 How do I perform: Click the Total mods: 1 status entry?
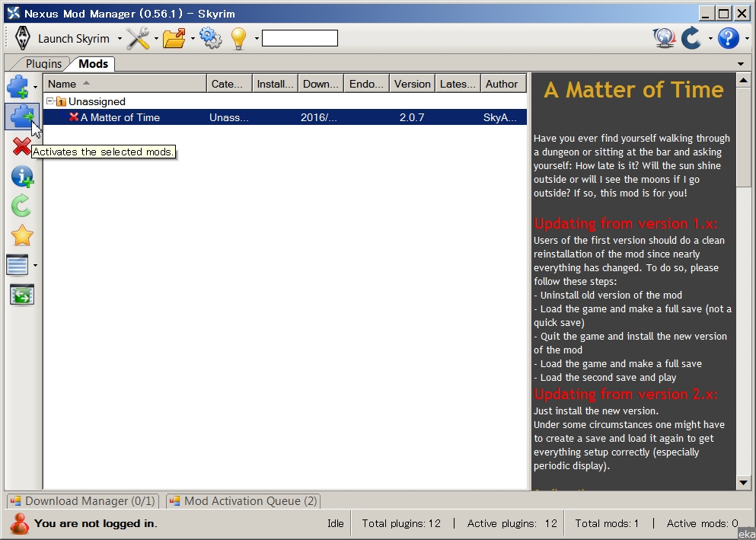point(607,523)
